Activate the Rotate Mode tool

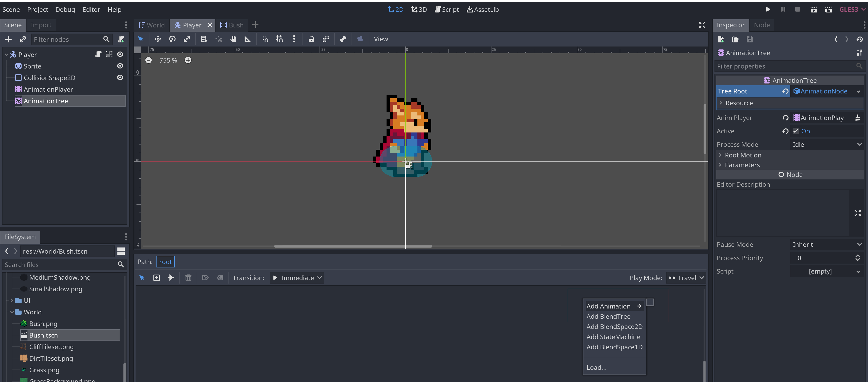(172, 39)
